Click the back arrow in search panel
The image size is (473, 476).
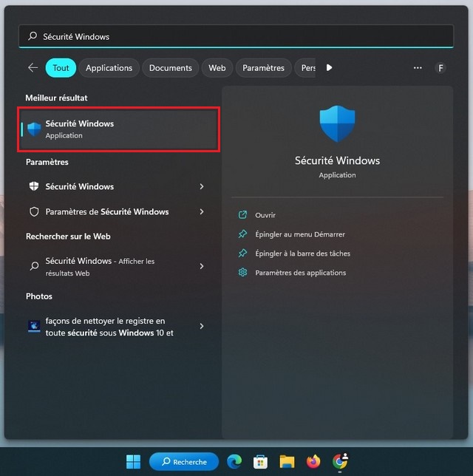click(x=33, y=68)
